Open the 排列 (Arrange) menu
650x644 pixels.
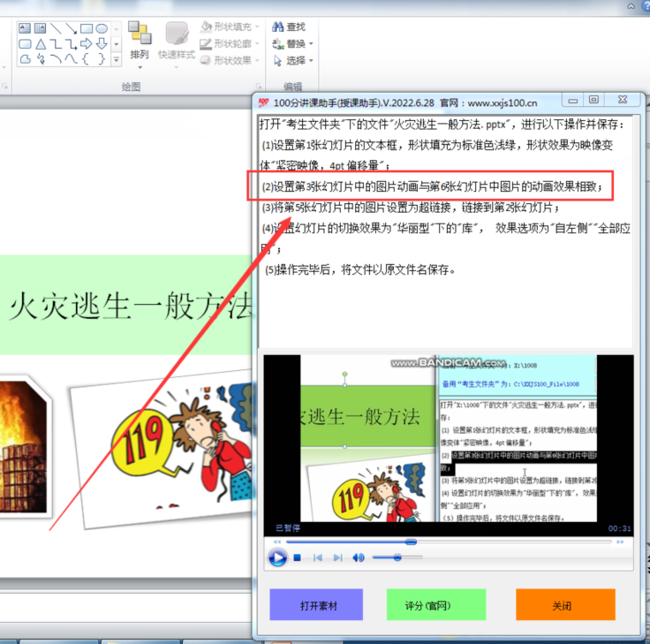tap(140, 45)
